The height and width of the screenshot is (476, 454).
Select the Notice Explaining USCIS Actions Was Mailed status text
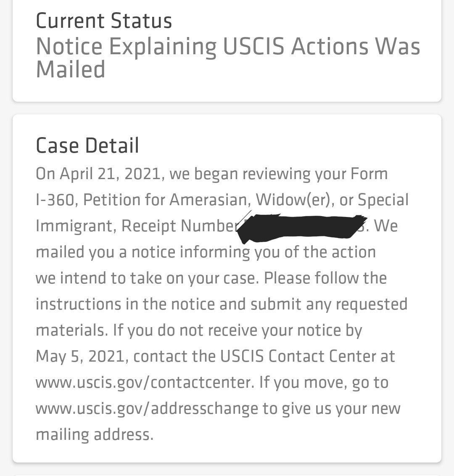coord(227,58)
